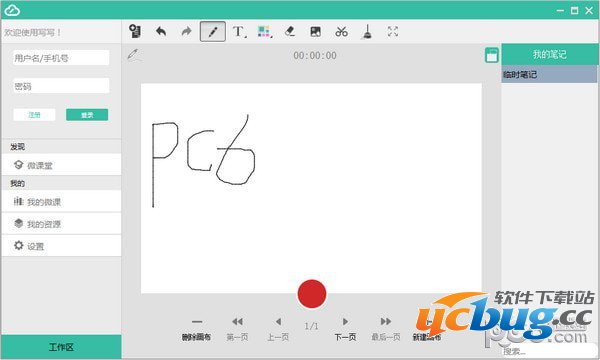Redo the undone stroke
Image resolution: width=600 pixels, height=360 pixels.
(186, 31)
